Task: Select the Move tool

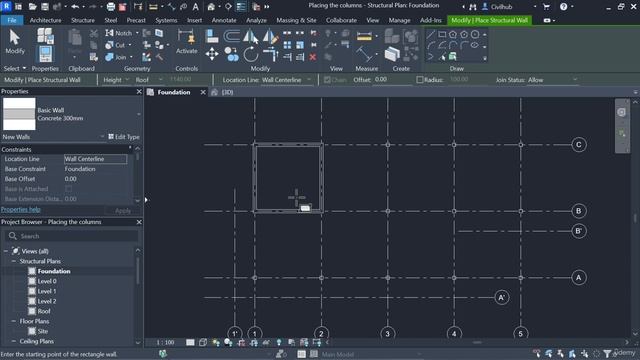Action: pos(212,54)
